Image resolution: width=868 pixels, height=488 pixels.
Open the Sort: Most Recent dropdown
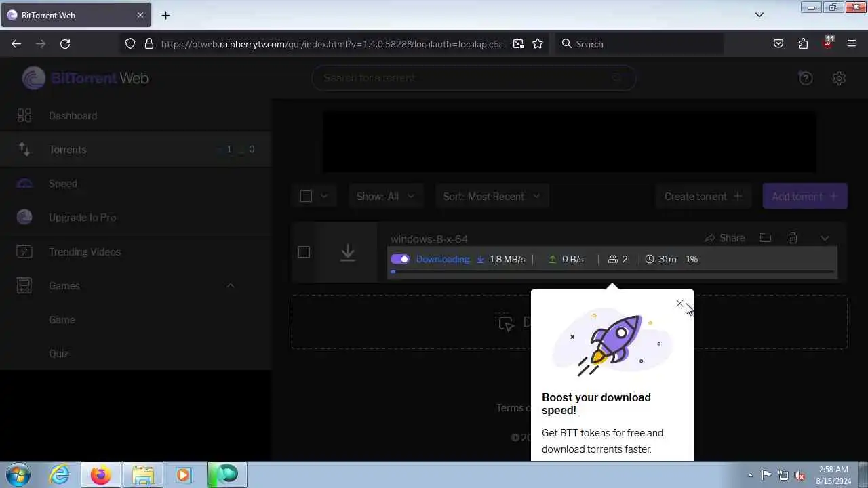(x=492, y=196)
